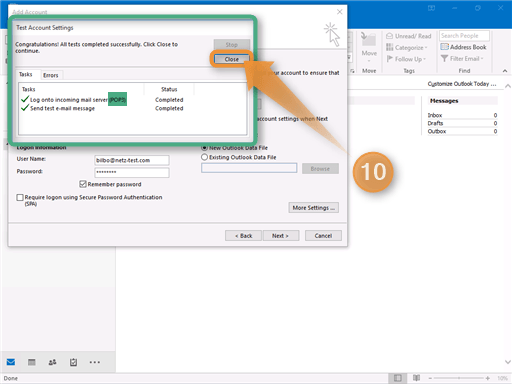This screenshot has height=384, width=512.
Task: Click Customize Outlook Today link
Action: coord(462,84)
